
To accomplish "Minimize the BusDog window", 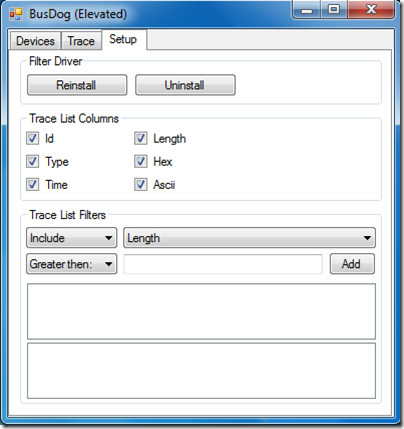I will point(307,10).
